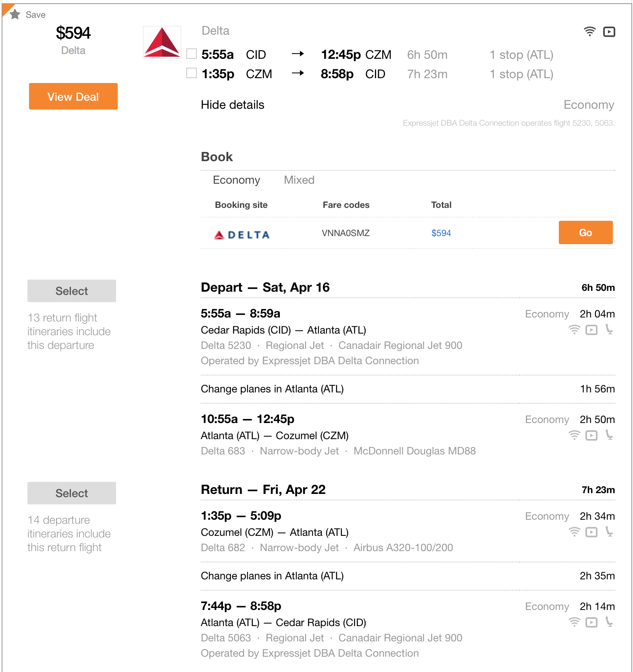Click the in-flight video icon beside Delta header

point(609,31)
